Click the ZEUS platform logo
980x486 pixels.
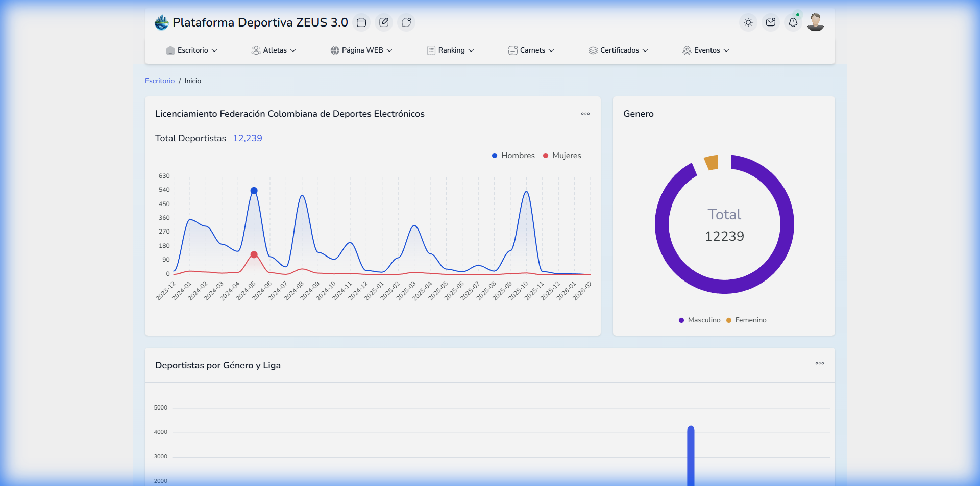162,22
